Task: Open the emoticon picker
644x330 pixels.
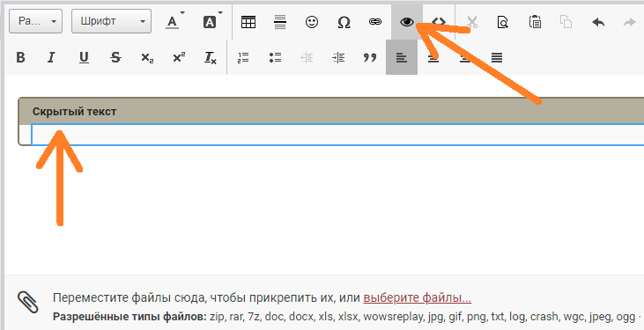Action: click(312, 22)
